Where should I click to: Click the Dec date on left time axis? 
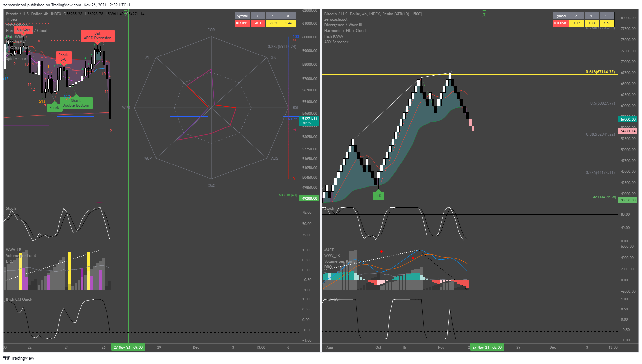[196, 347]
